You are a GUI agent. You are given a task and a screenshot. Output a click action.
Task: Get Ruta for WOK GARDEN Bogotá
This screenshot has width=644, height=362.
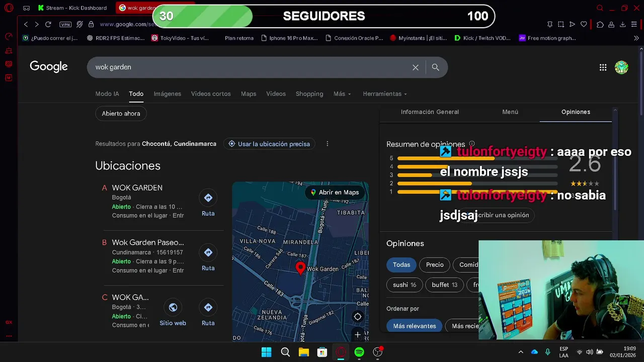click(x=208, y=203)
